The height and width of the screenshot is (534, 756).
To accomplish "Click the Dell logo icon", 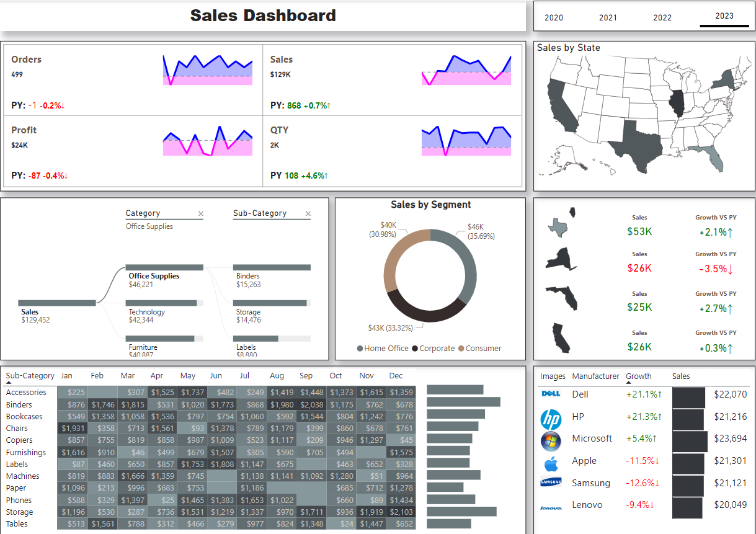I will tap(551, 394).
